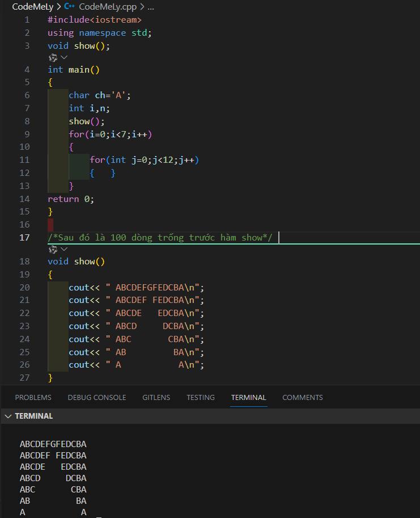The width and height of the screenshot is (420, 518).
Task: Select the TERMINAL panel tab
Action: (248, 397)
